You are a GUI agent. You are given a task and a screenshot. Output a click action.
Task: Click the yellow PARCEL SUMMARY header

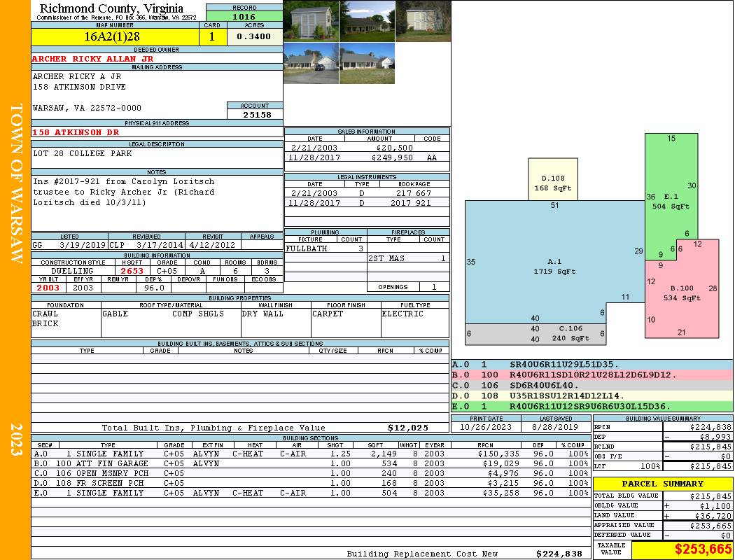tap(663, 484)
